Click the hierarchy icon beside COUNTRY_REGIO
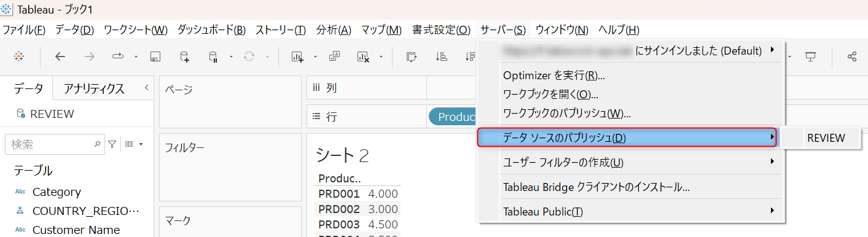The height and width of the screenshot is (237, 868). [20, 211]
